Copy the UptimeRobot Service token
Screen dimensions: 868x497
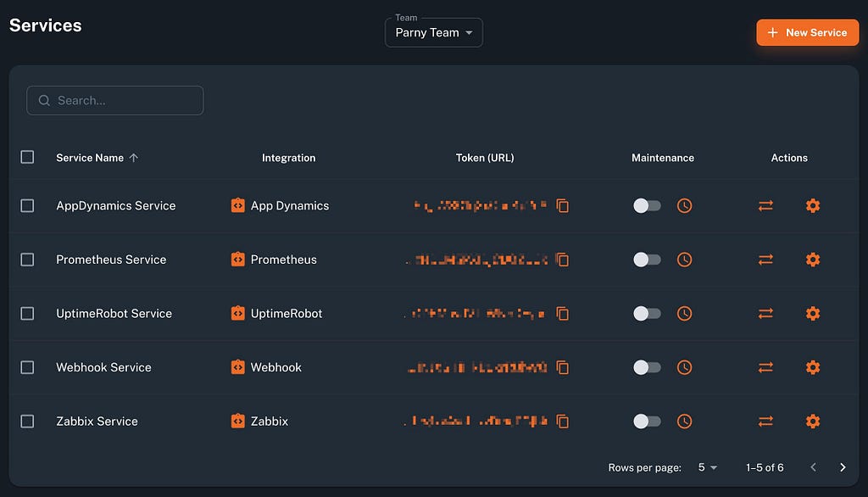tap(563, 314)
